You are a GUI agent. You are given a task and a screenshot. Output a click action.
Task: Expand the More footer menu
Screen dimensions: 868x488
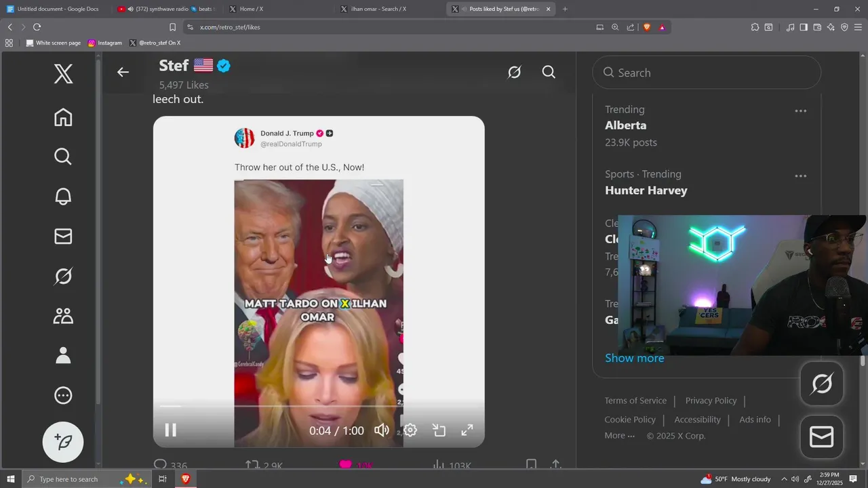620,436
